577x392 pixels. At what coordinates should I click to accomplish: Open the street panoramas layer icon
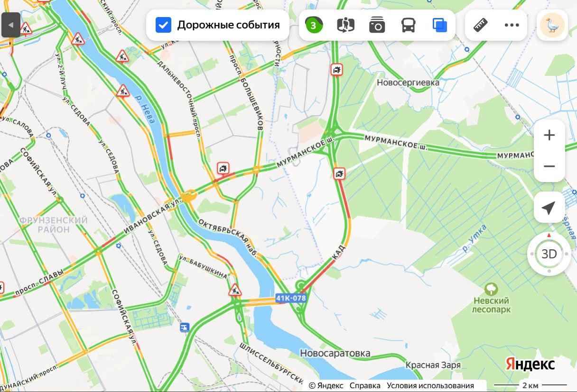tap(345, 25)
